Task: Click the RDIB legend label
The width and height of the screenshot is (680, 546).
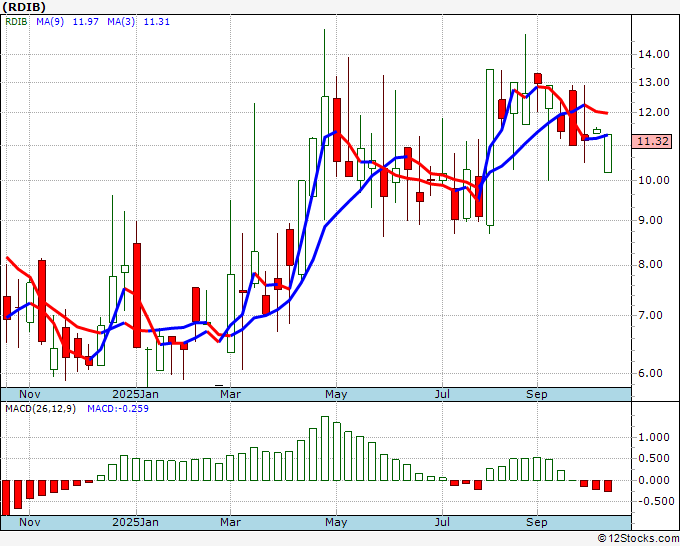Action: tap(17, 22)
